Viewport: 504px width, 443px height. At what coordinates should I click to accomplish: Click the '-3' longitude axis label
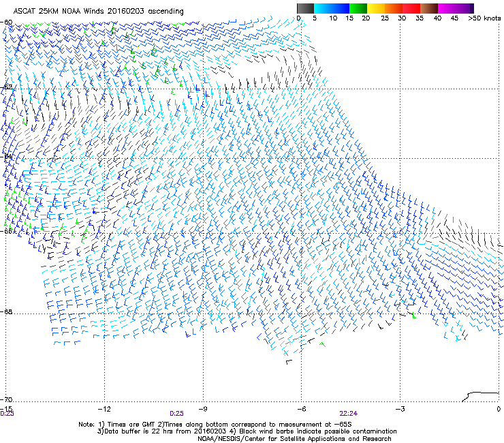point(400,409)
